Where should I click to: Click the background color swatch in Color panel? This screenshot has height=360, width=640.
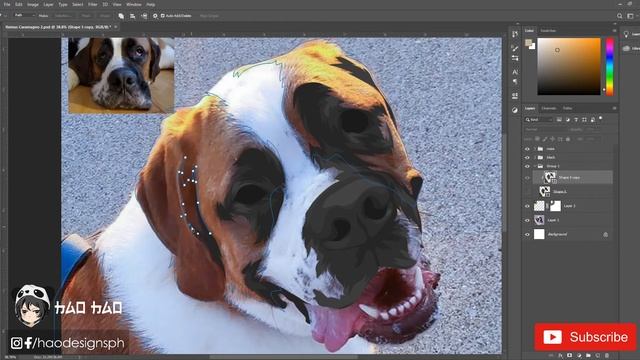tap(532, 46)
